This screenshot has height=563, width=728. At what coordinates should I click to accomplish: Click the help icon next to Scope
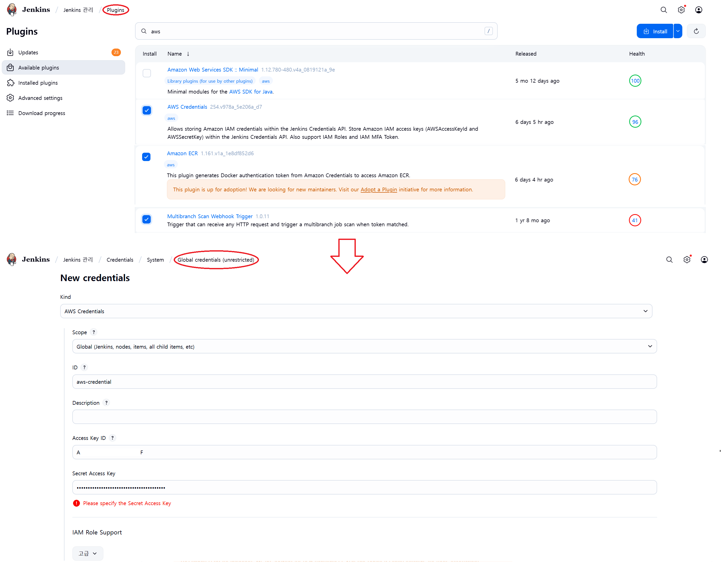tap(94, 332)
